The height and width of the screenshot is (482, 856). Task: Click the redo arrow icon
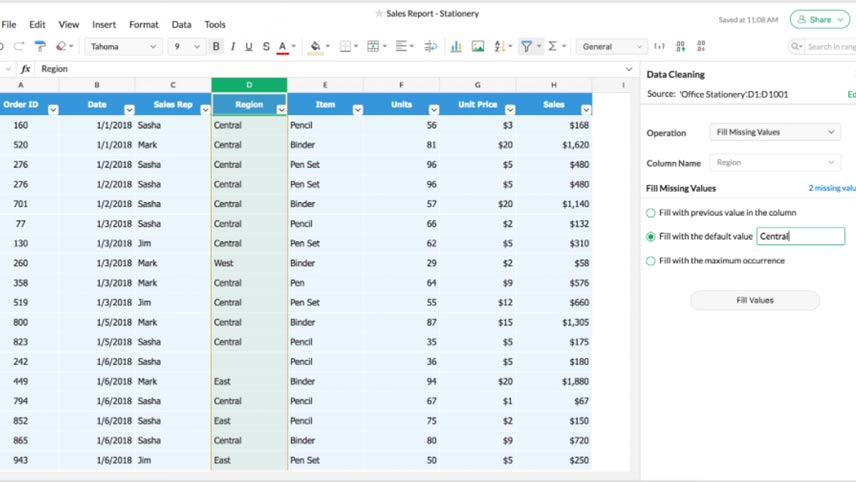[x=19, y=46]
